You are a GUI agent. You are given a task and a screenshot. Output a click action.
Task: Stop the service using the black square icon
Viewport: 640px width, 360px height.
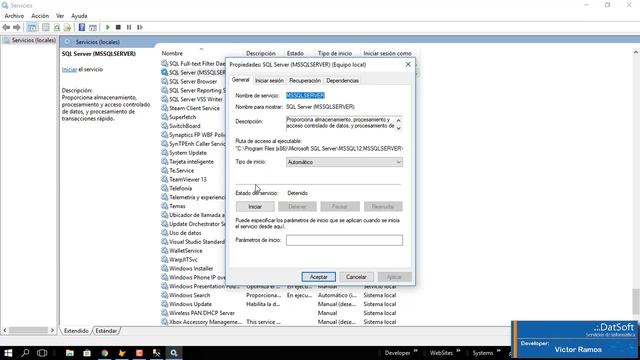[x=118, y=27]
